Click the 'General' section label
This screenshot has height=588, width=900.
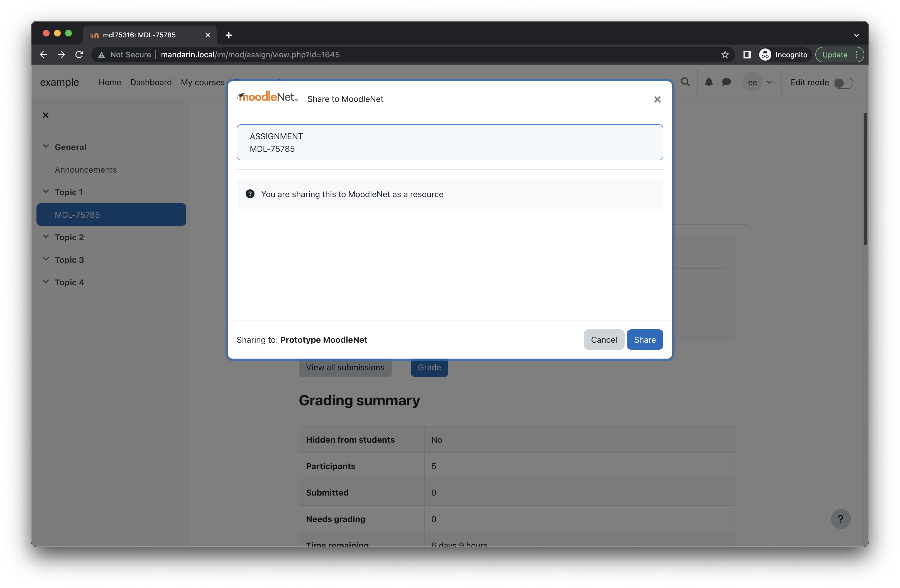click(70, 147)
